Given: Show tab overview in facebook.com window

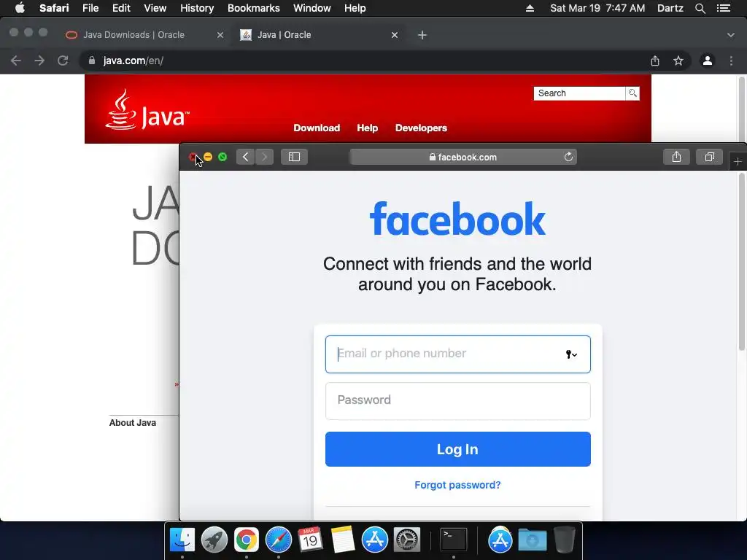Looking at the screenshot, I should pos(709,157).
